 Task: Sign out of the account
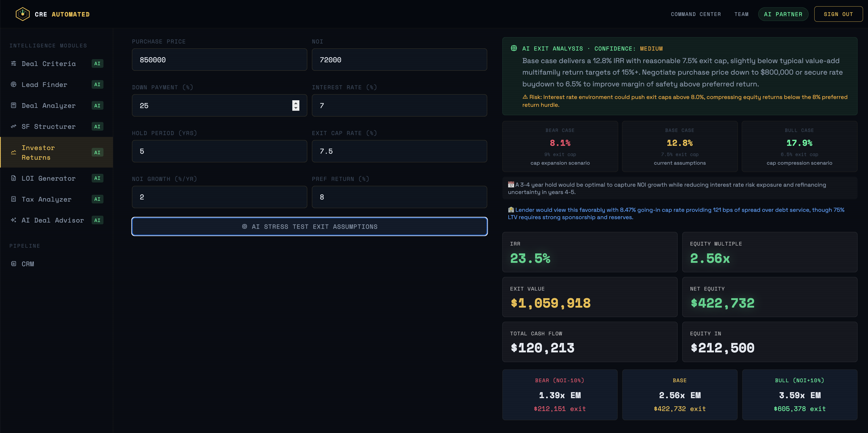(838, 14)
